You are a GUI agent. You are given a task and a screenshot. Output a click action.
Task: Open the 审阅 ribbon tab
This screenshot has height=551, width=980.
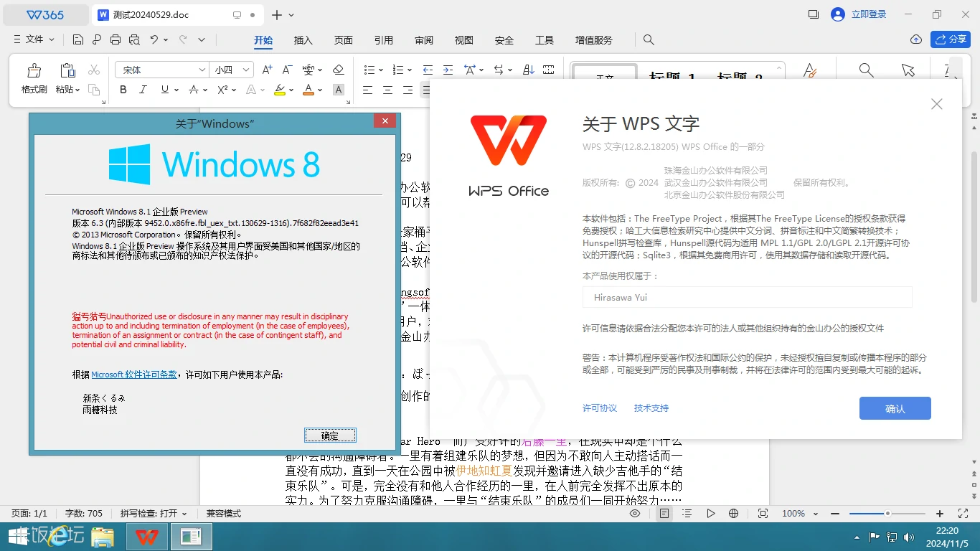[x=423, y=40]
